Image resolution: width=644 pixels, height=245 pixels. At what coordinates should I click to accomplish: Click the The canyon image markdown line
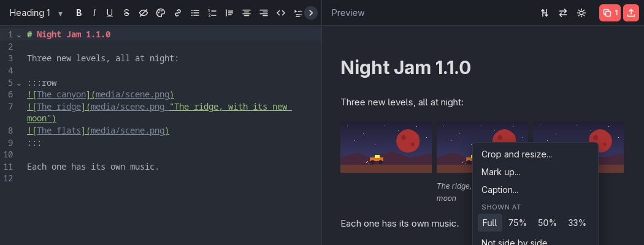click(x=101, y=95)
